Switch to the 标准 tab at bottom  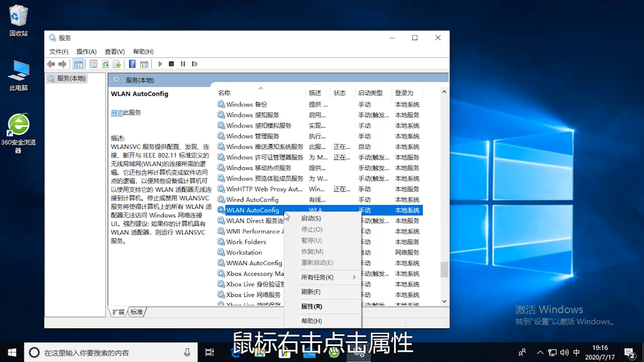coord(136,312)
